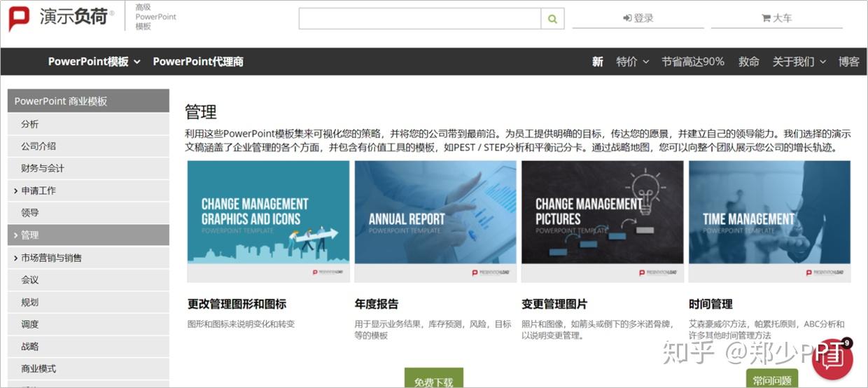Select 分析 in the sidebar

tap(88, 124)
